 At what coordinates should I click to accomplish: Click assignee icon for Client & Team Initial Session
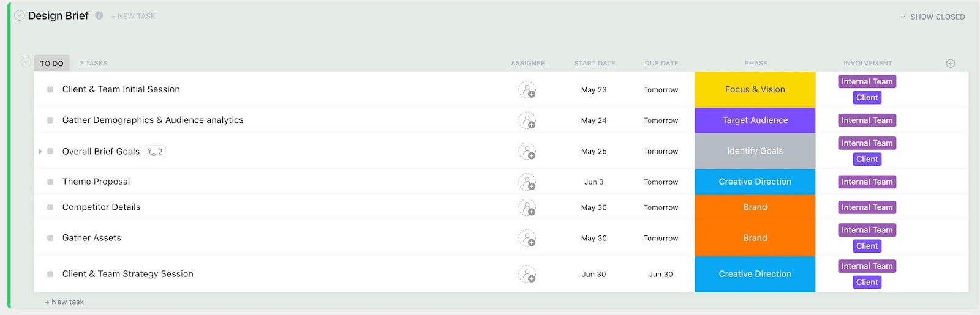[527, 90]
